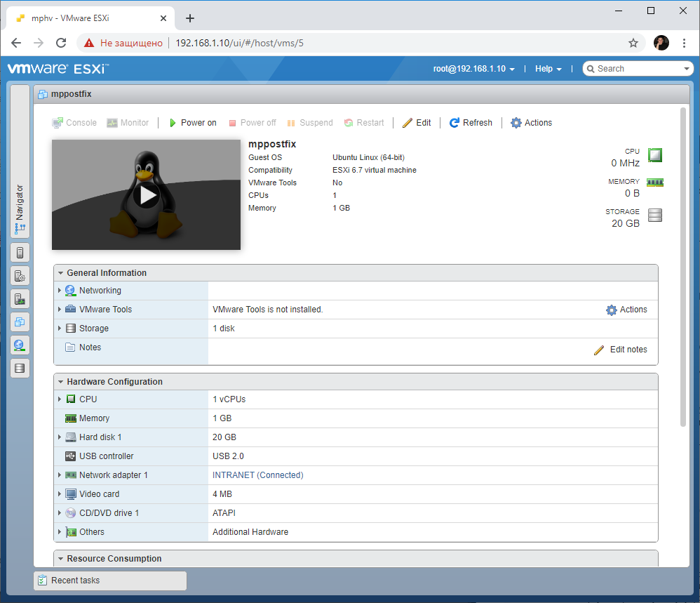Click the "Ubuntu Linux (64-bit)" guest OS value
The height and width of the screenshot is (603, 700).
(368, 158)
